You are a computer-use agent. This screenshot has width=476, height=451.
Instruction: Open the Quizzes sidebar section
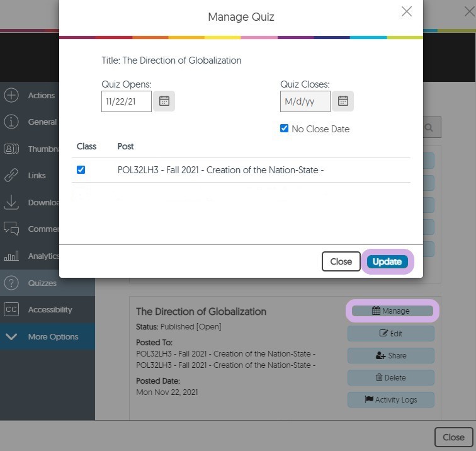(x=47, y=283)
